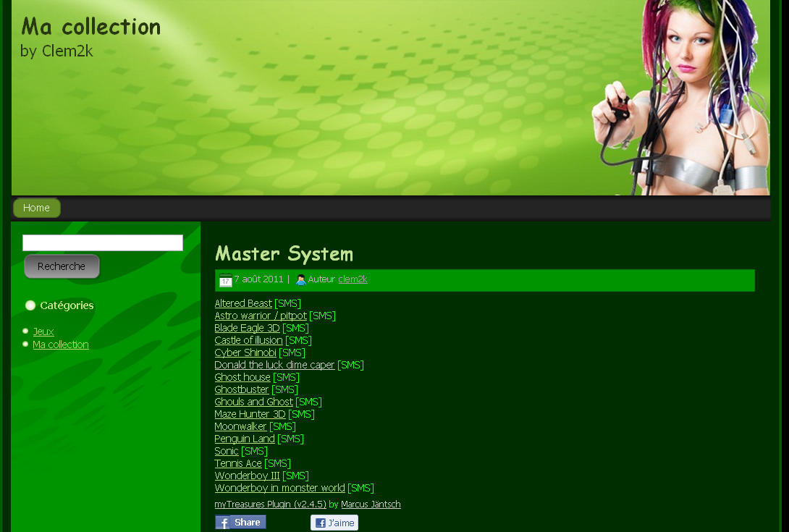
Task: Click into the search text field
Action: pos(103,242)
